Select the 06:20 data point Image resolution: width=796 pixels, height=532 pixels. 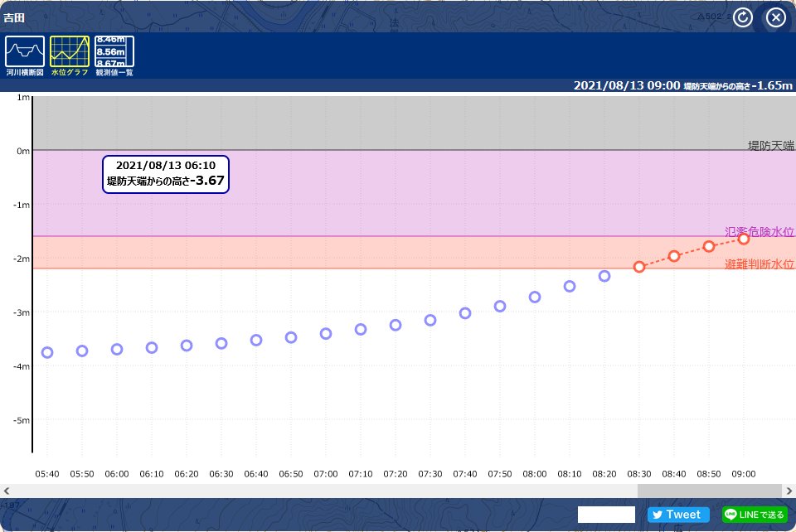coord(187,346)
